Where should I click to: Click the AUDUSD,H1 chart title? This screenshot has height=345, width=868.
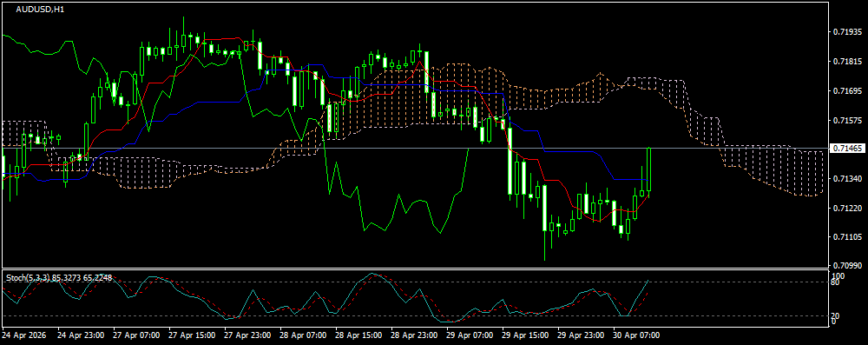[40, 10]
